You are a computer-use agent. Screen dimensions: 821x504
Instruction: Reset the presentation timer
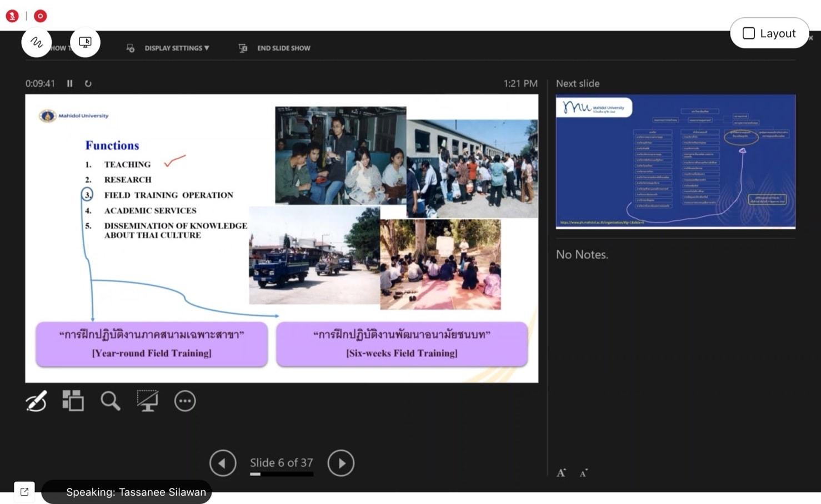pyautogui.click(x=88, y=83)
